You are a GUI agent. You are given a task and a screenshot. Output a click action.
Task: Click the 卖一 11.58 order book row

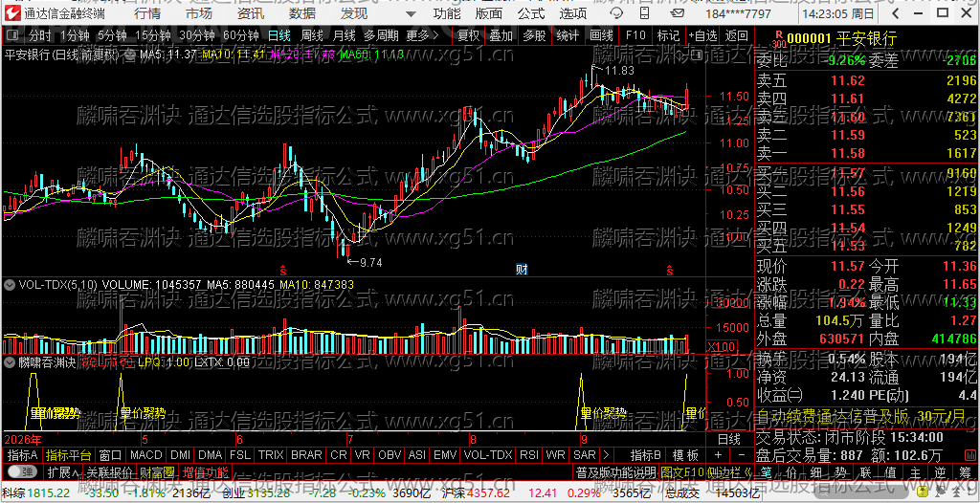tap(866, 152)
